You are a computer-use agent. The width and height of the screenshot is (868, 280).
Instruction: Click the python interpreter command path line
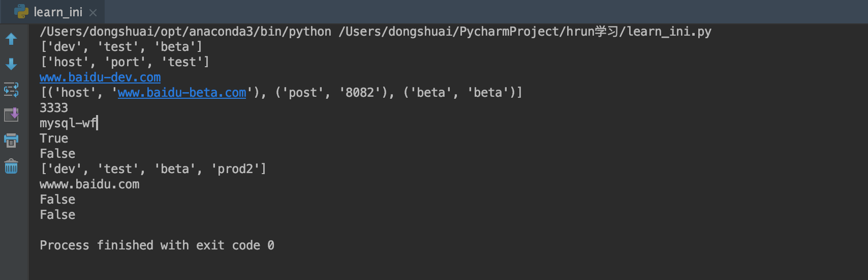click(x=376, y=32)
